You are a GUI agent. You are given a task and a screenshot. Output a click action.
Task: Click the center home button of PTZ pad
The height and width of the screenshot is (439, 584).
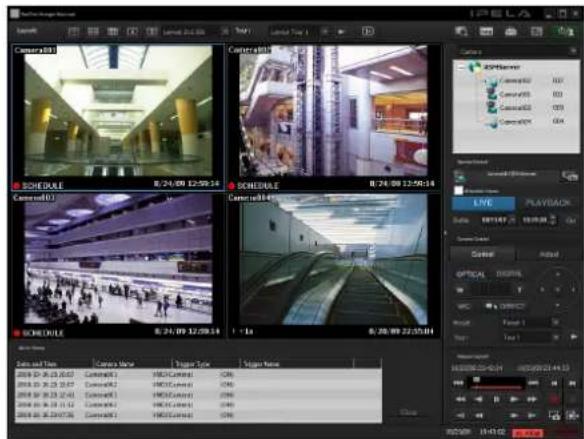click(558, 290)
